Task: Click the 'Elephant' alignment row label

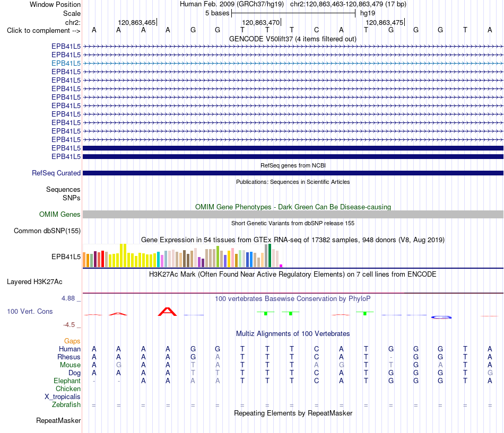Action: pos(67,381)
